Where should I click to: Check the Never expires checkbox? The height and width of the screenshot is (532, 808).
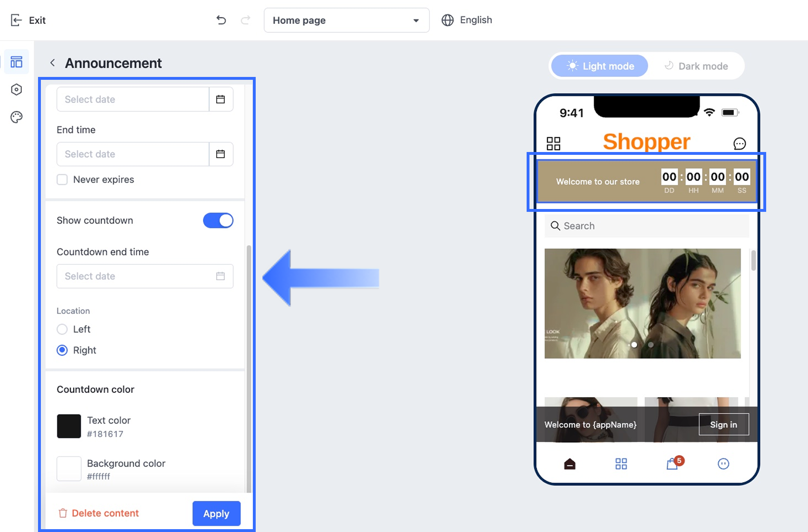tap(62, 180)
